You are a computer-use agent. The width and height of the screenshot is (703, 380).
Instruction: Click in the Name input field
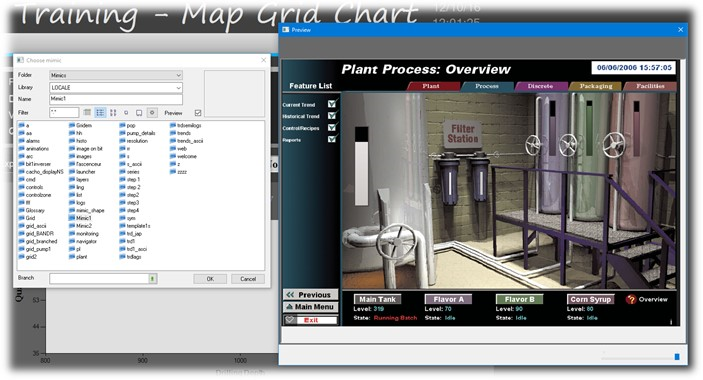[x=116, y=99]
